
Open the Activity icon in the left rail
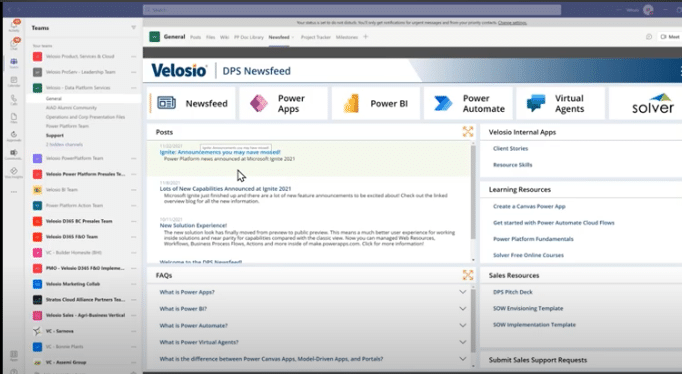point(14,25)
